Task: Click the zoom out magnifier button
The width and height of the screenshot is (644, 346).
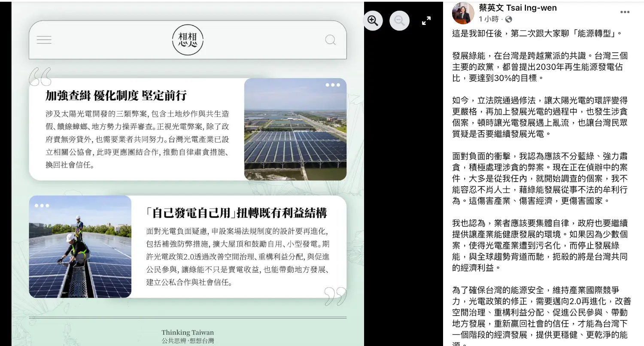Action: 399,21
